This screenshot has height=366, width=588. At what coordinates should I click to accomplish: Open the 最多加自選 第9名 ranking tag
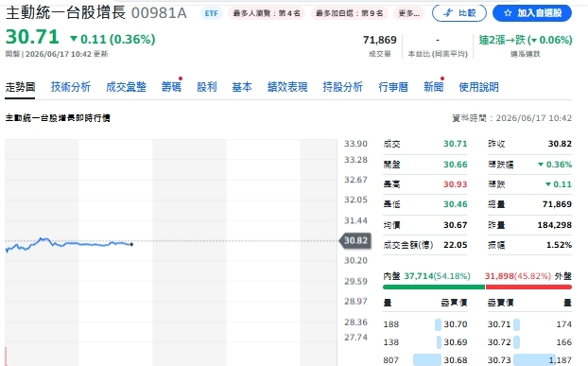coord(349,13)
